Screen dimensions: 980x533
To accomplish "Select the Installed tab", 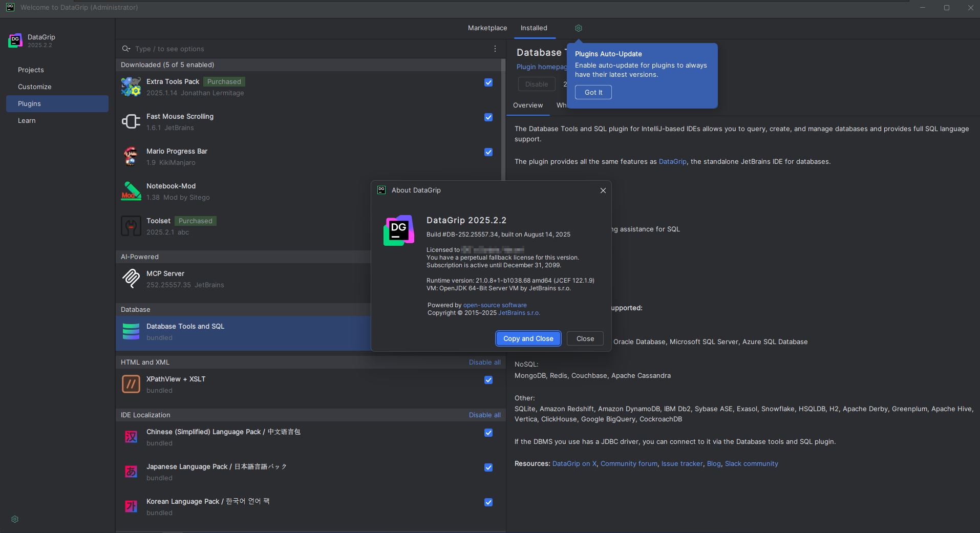I will coord(534,28).
